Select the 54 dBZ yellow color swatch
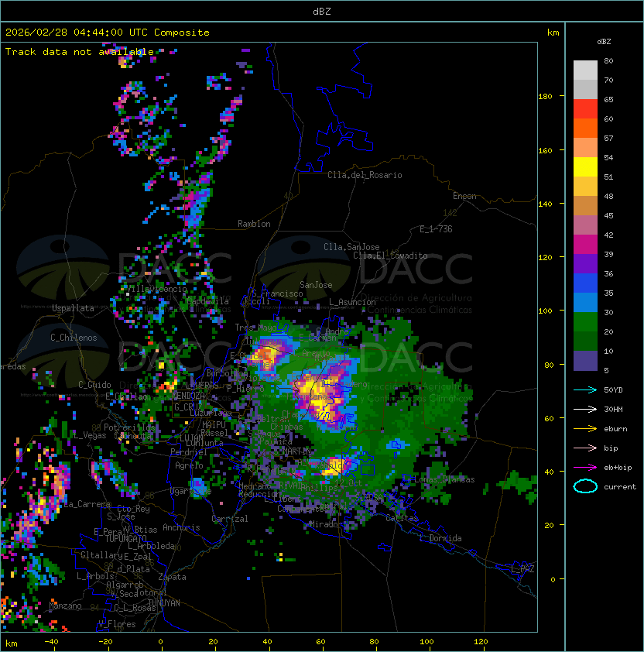 point(585,166)
